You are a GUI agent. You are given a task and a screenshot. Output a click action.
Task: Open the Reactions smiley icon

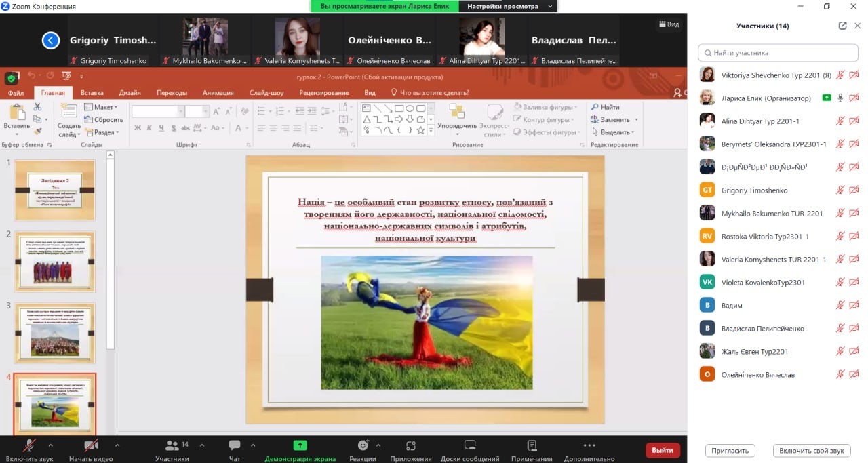point(363,445)
